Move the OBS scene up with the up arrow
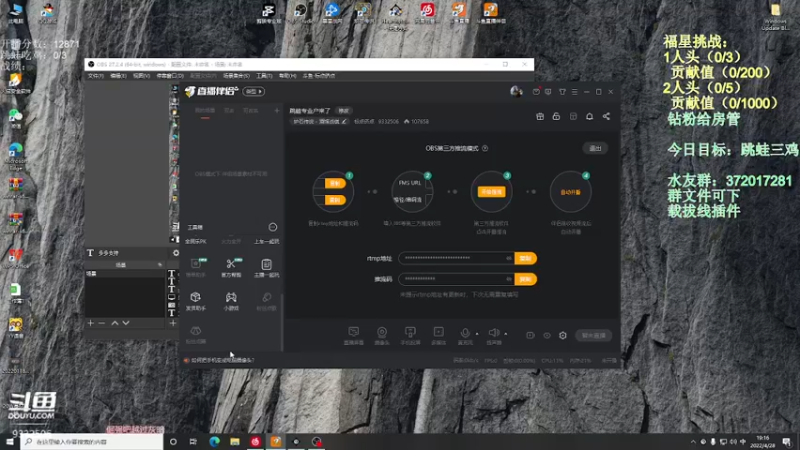Viewport: 800px width, 450px height. [115, 323]
